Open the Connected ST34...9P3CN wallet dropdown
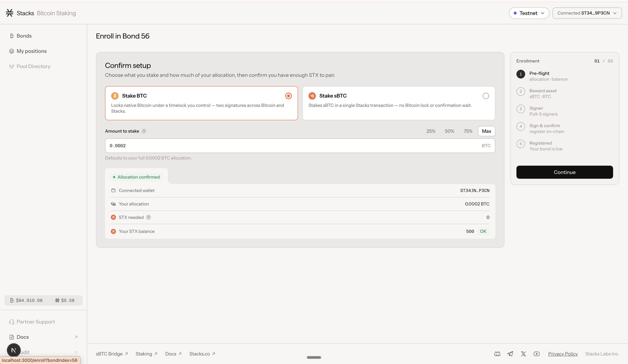 [x=587, y=13]
